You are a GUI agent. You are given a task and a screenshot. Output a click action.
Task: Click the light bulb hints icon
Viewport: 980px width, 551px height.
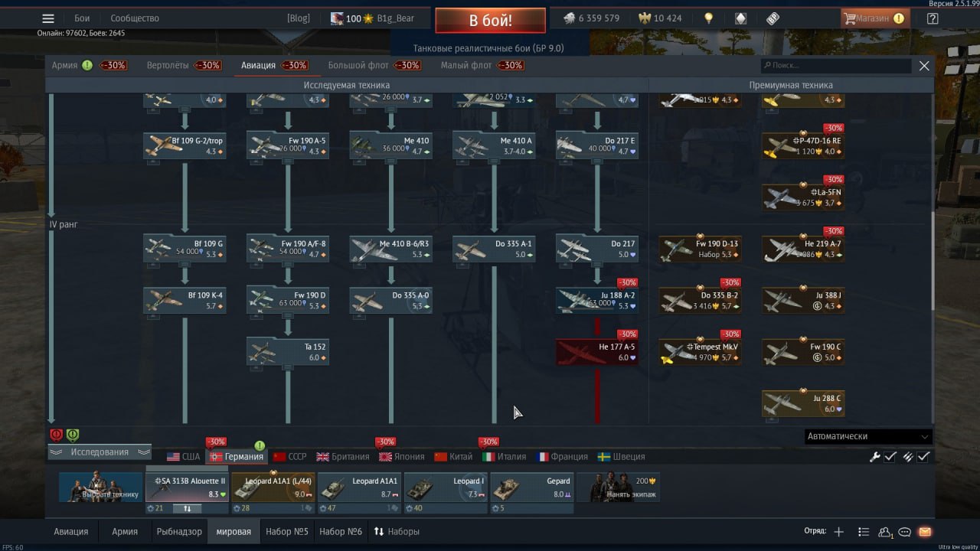709,18
